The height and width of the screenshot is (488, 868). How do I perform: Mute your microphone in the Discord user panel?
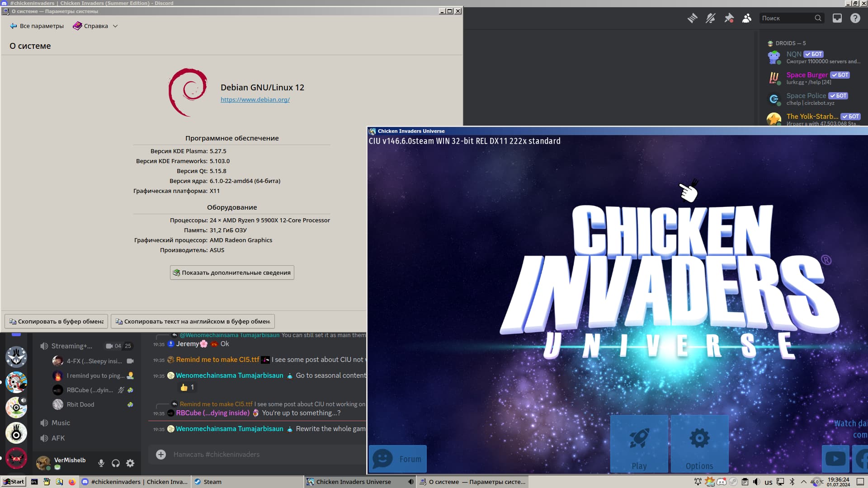[x=101, y=463]
